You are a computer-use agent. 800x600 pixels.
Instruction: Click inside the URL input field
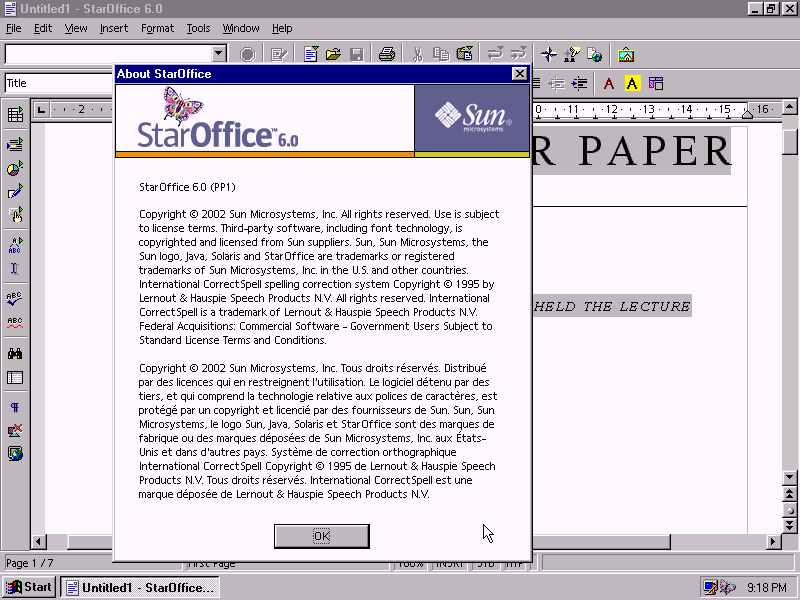pos(108,54)
